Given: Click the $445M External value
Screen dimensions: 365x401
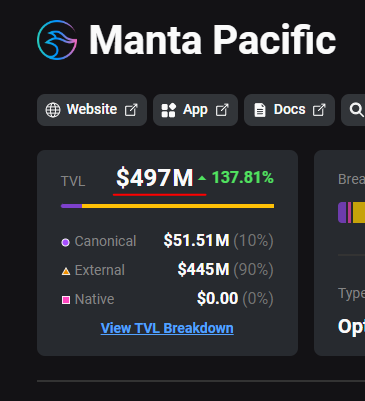Looking at the screenshot, I should pos(203,269).
